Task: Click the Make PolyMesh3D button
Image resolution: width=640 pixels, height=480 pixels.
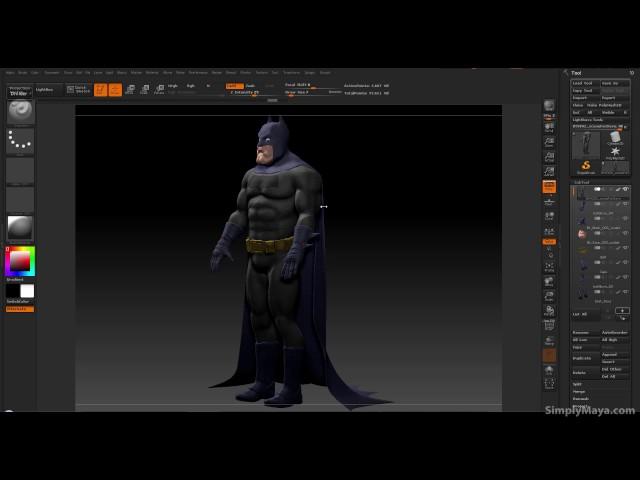Action: [x=608, y=105]
